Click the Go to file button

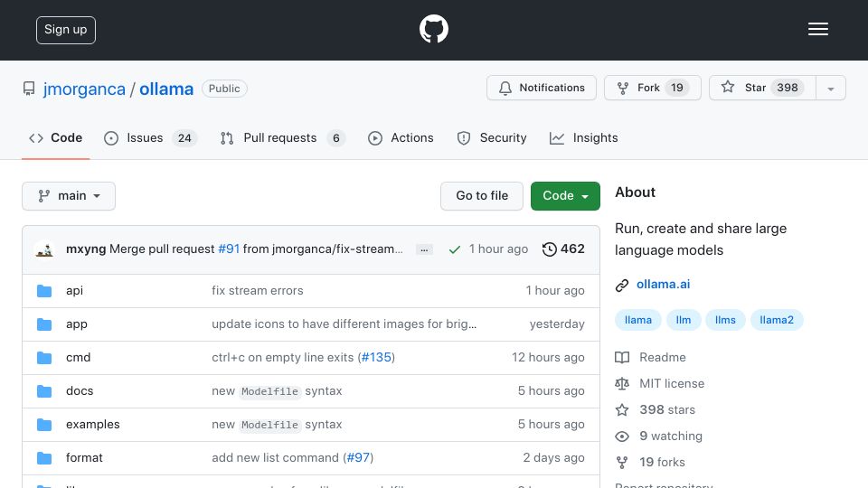(482, 196)
